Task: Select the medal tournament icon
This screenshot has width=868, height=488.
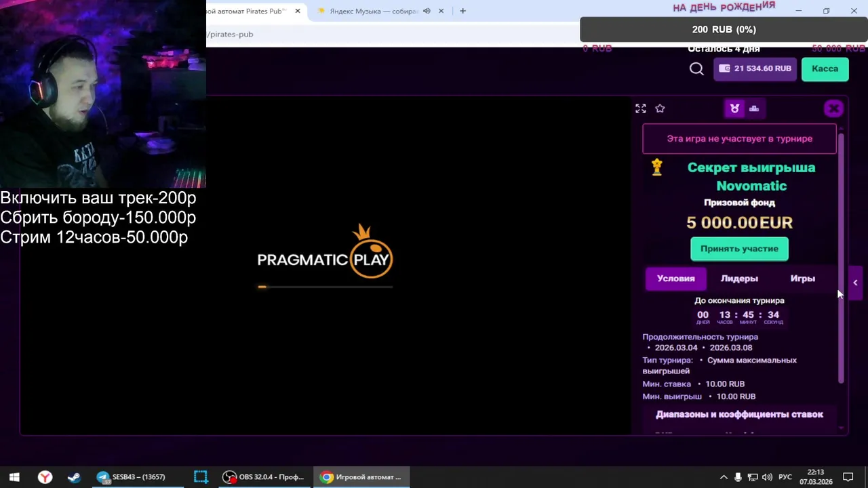Action: (734, 108)
